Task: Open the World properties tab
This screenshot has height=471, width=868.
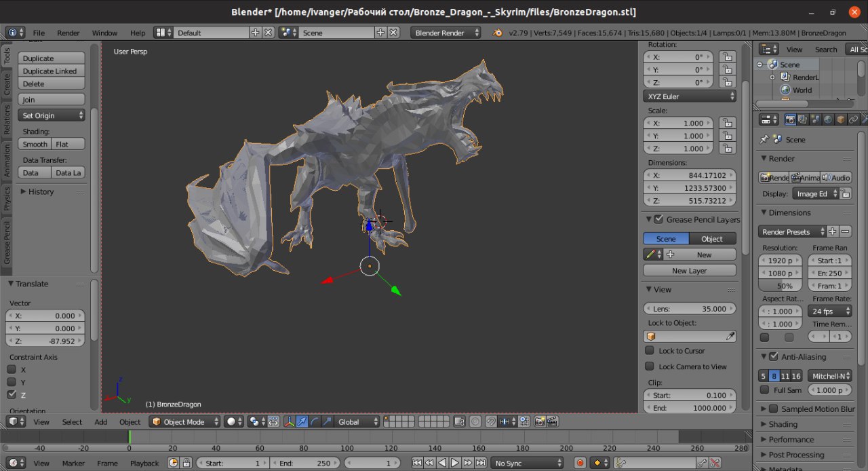Action: [x=828, y=119]
